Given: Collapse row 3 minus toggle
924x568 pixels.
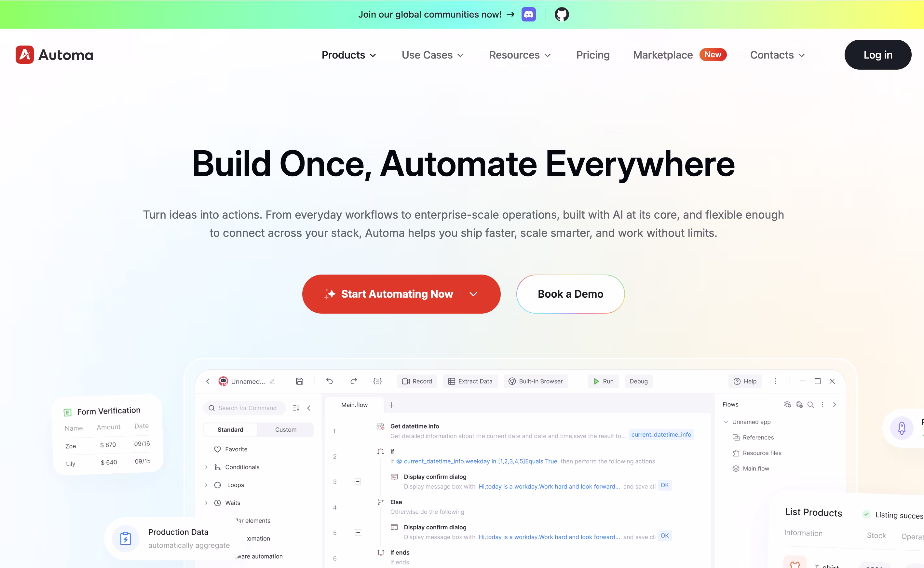Looking at the screenshot, I should 358,481.
